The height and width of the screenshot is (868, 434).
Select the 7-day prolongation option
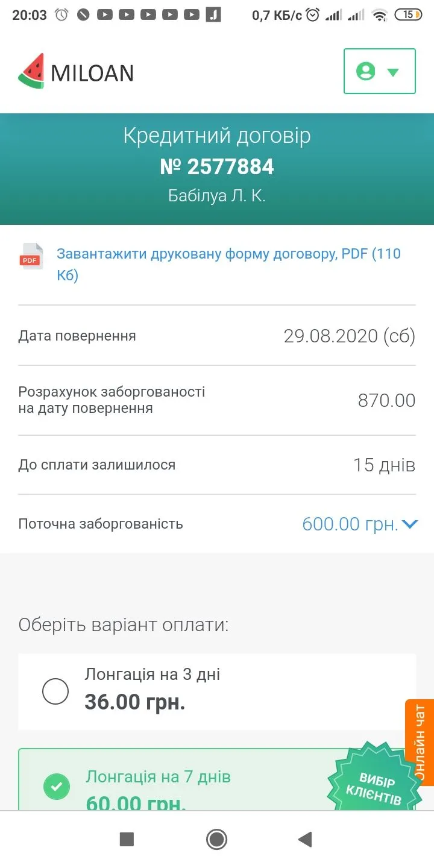click(x=57, y=786)
